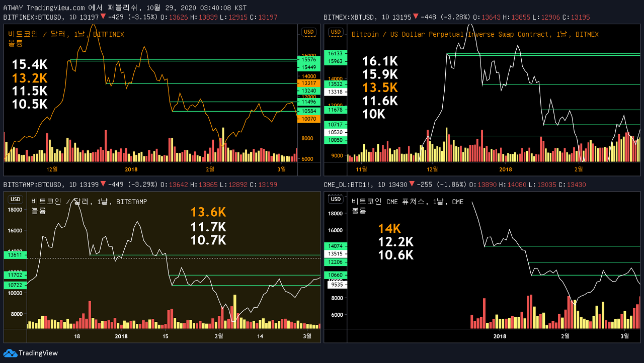The width and height of the screenshot is (644, 363).
Task: Open USD currency selector on BITMEX chart
Action: click(x=336, y=32)
